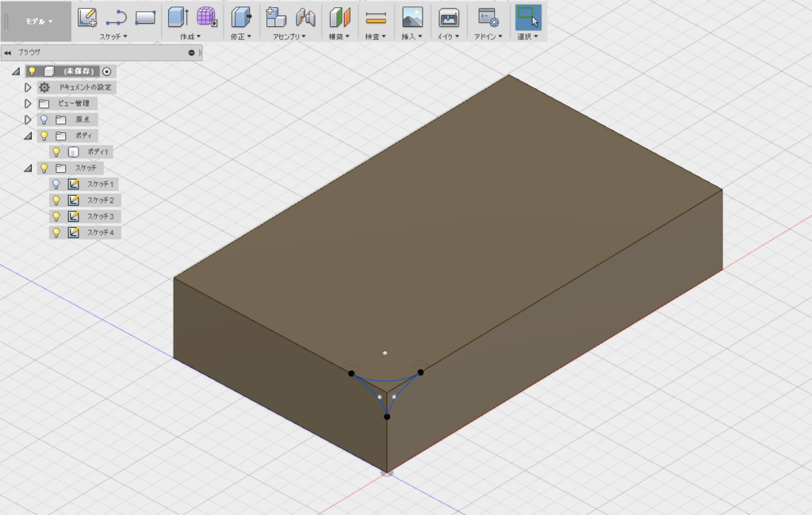Select the Joint tool icon
812x515 pixels.
pos(305,17)
